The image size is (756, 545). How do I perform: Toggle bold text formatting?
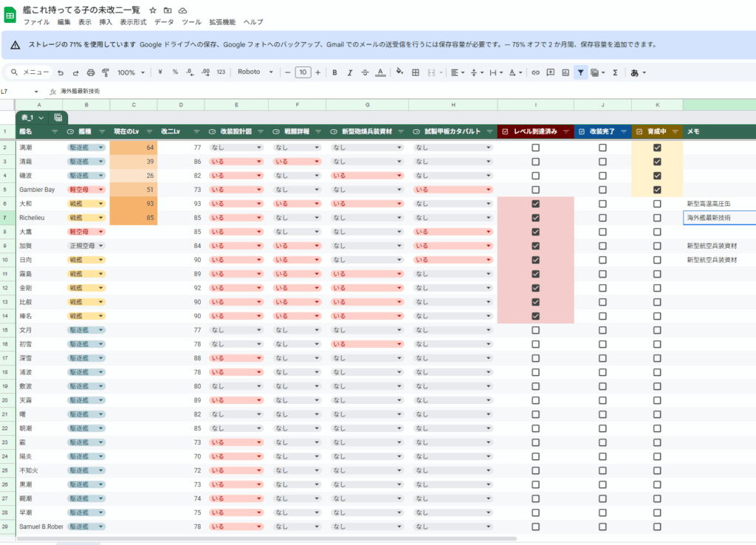334,72
